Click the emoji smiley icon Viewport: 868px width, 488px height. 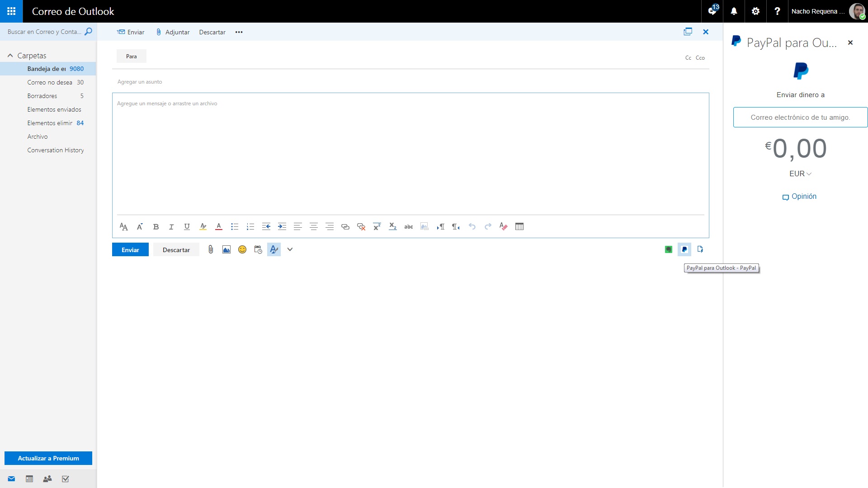(242, 249)
